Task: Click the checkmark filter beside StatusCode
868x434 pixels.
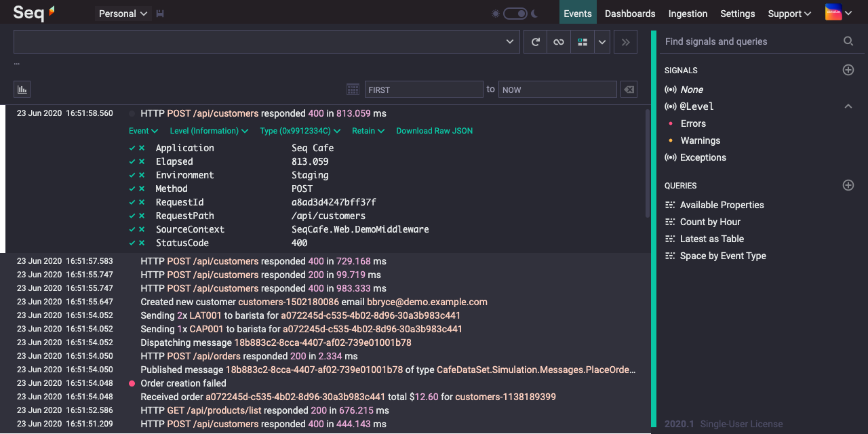Action: [132, 243]
